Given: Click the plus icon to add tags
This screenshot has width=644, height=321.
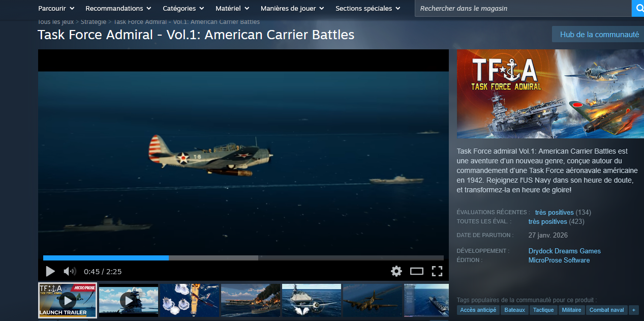Looking at the screenshot, I should (x=633, y=310).
